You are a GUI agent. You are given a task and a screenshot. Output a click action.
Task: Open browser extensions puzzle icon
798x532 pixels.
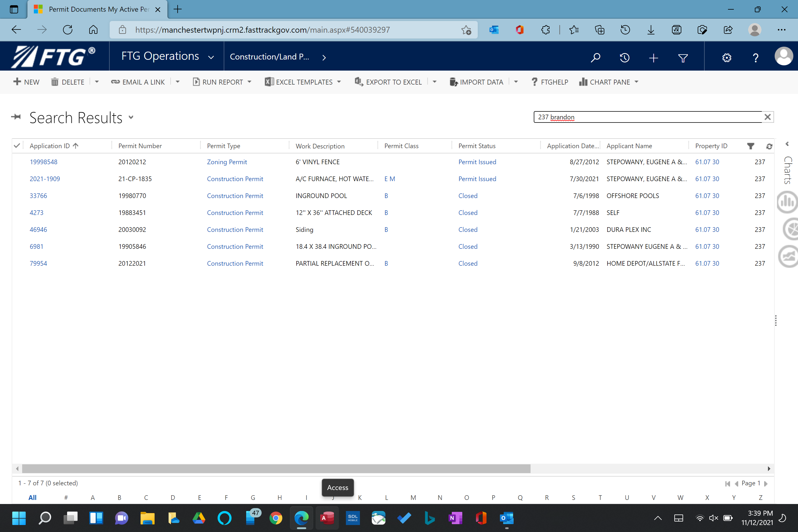545,30
